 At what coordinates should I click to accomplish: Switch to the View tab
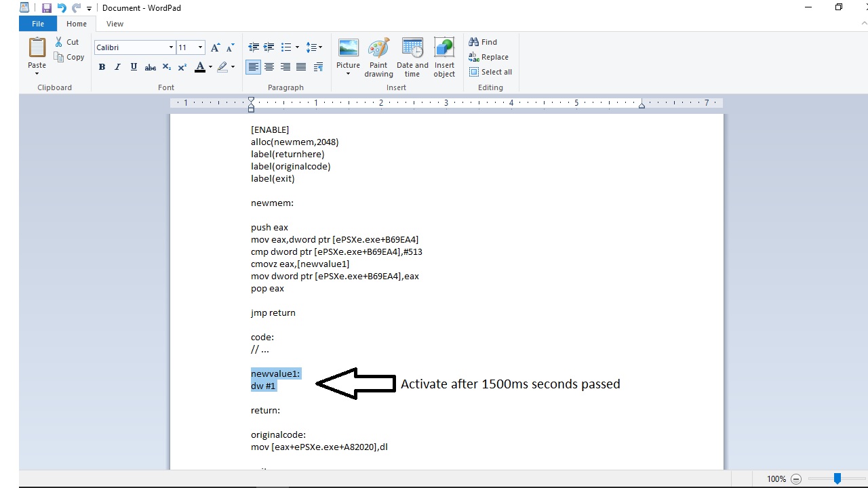115,24
